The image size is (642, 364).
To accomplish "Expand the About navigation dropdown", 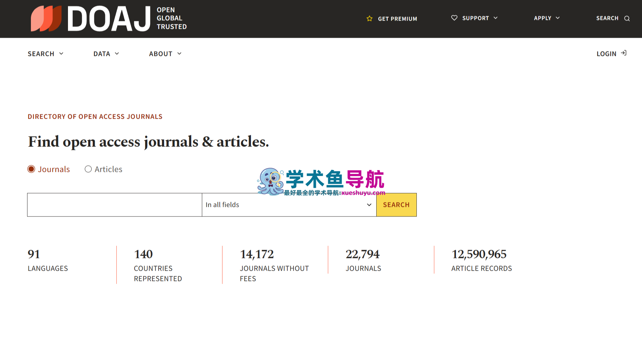I will coord(165,54).
